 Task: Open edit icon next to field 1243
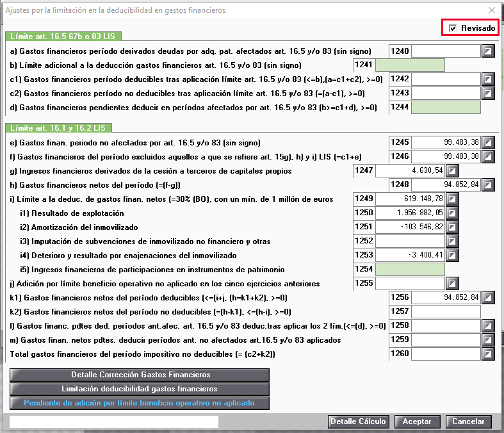tap(488, 94)
